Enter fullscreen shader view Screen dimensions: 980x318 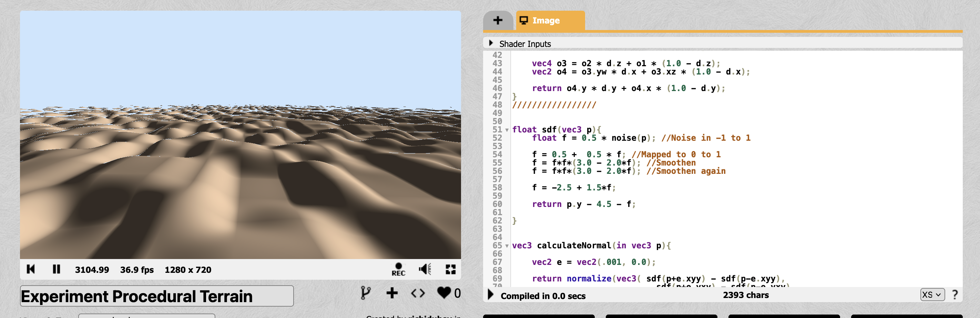(450, 269)
